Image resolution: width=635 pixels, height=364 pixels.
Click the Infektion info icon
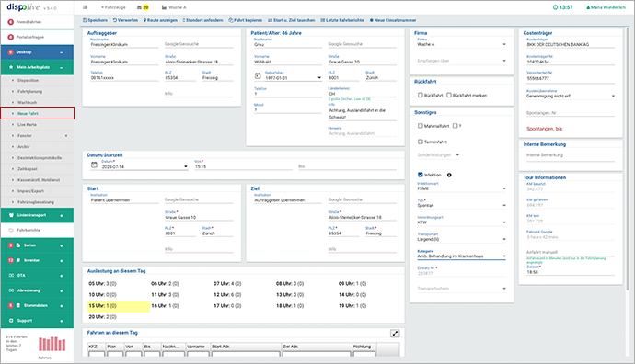pos(449,175)
